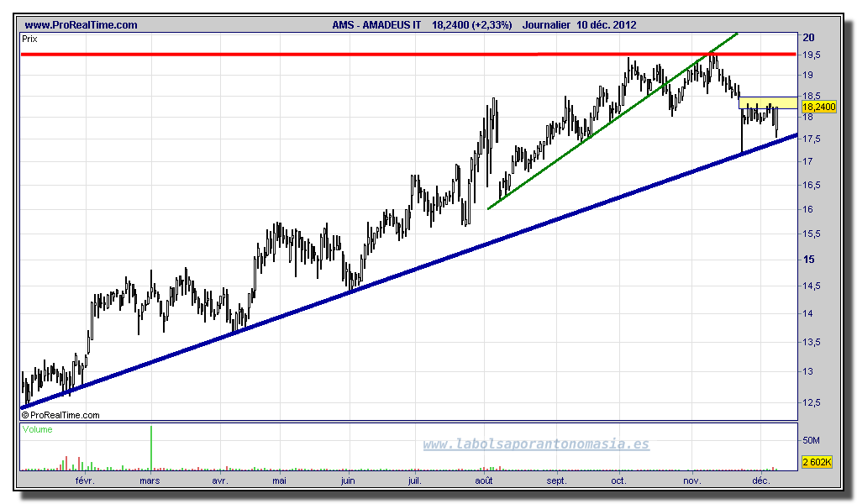Screen dimensions: 857x504
Task: Click the yellow 2 602K volume tag
Action: pos(818,463)
